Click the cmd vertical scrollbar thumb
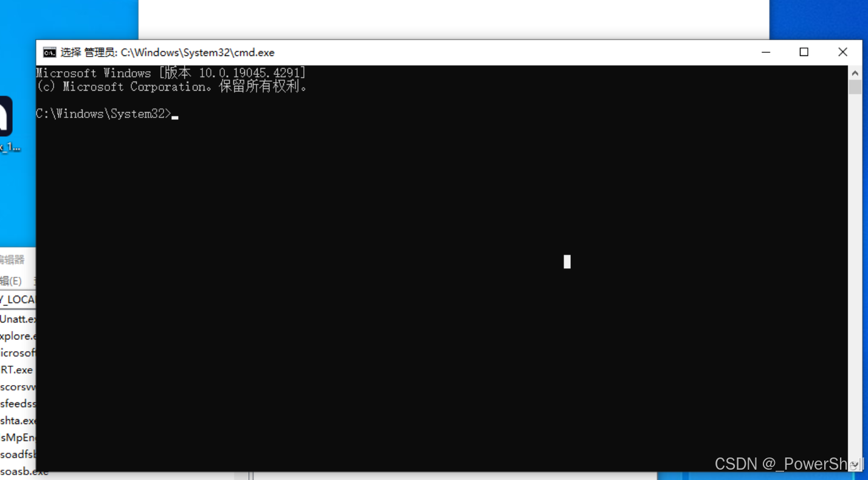The height and width of the screenshot is (480, 868). [855, 87]
